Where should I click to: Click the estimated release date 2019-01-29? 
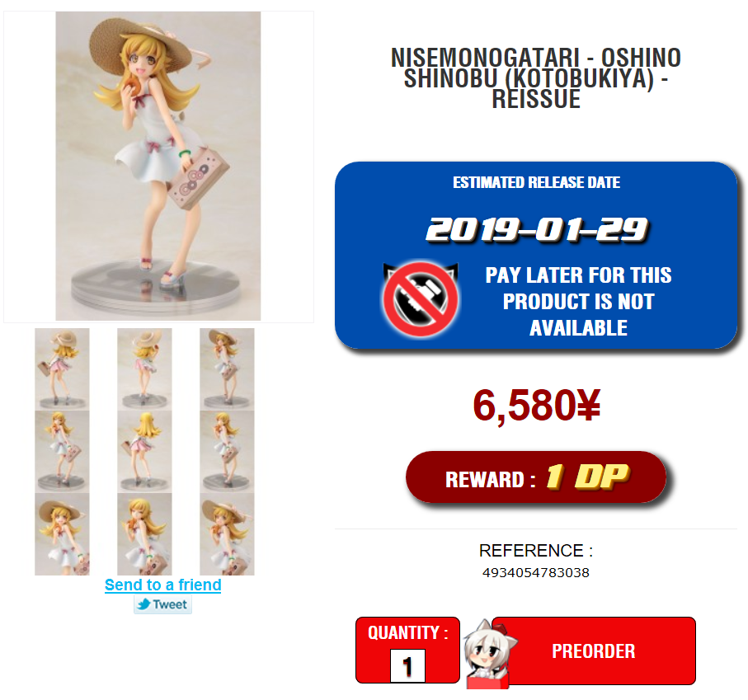point(537,229)
